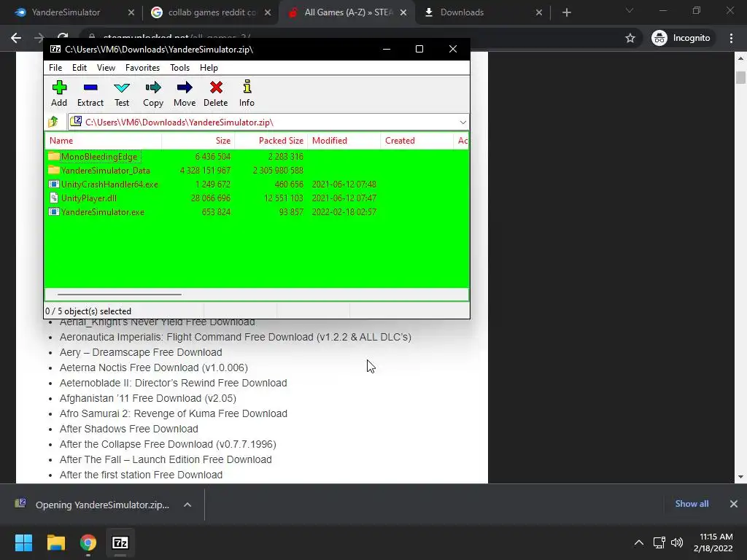The width and height of the screenshot is (747, 560).
Task: Open the Tools menu
Action: 179,68
